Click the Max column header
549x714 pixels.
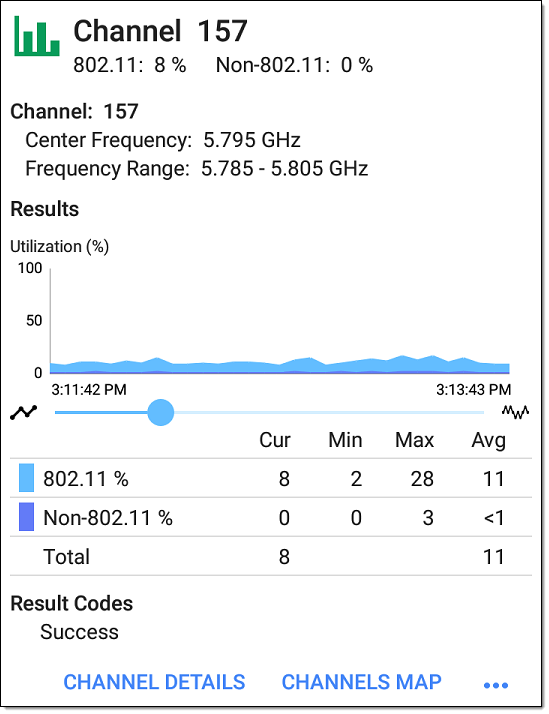pyautogui.click(x=414, y=440)
